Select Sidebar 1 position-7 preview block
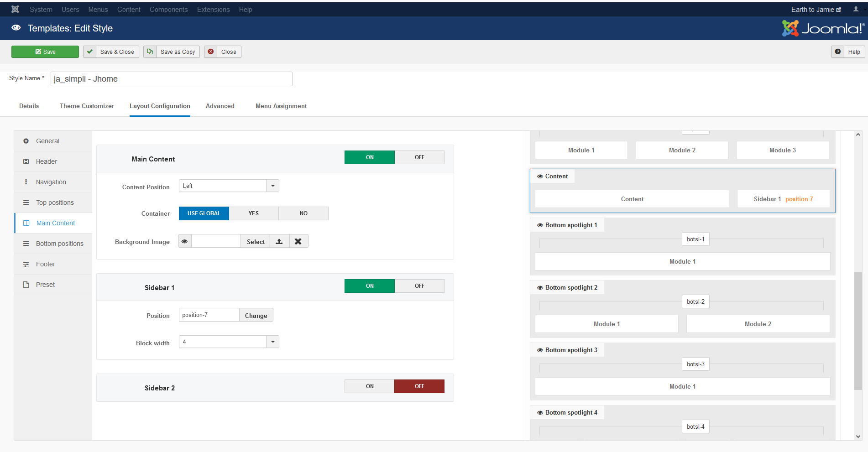Screen dimensions: 868x452 click(783, 199)
